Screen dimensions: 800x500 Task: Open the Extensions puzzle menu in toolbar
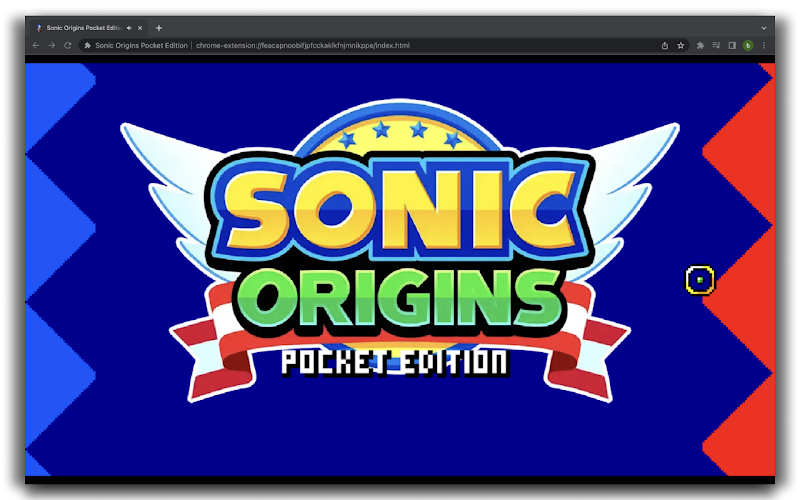(x=701, y=45)
